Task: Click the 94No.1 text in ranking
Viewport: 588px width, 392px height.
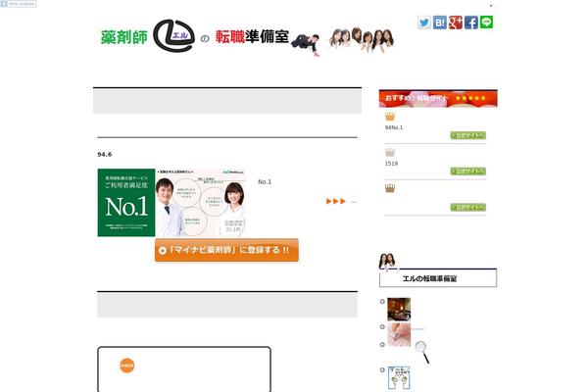Action: (394, 127)
